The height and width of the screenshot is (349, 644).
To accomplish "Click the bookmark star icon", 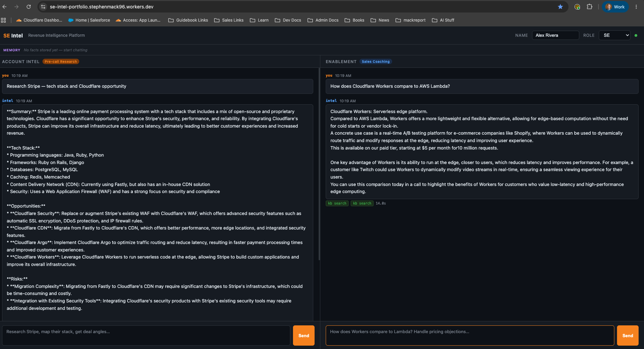I will (x=560, y=7).
